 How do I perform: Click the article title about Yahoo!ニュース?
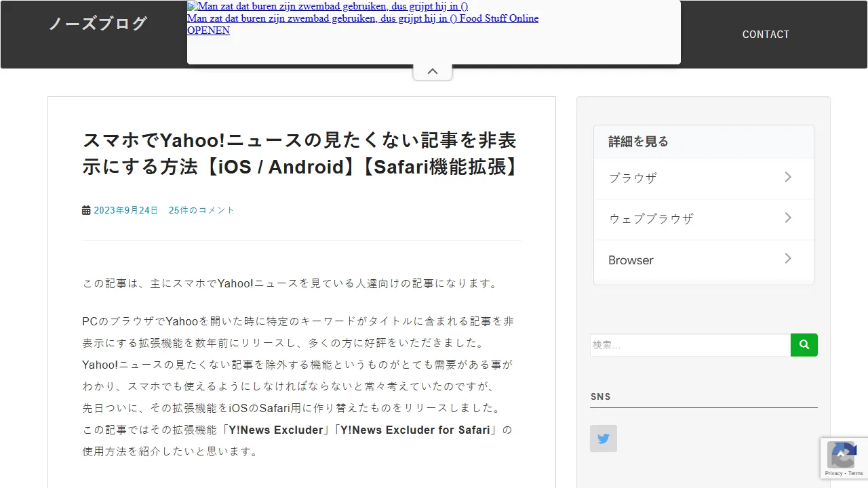[x=299, y=153]
